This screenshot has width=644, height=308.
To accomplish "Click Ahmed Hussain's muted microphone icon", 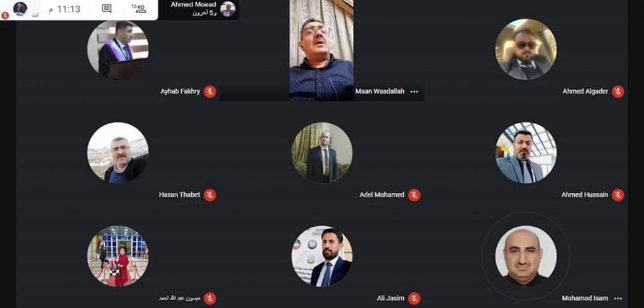I will (618, 195).
